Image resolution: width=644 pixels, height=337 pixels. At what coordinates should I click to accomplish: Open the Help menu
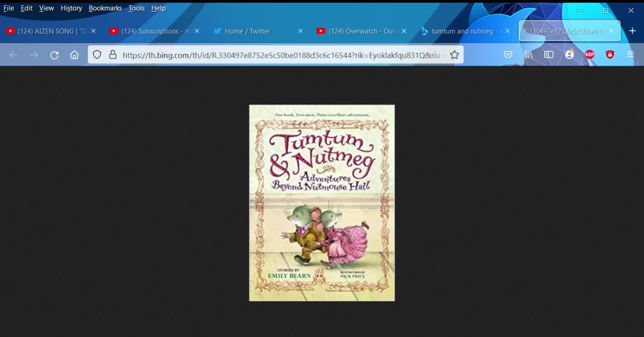pos(158,8)
